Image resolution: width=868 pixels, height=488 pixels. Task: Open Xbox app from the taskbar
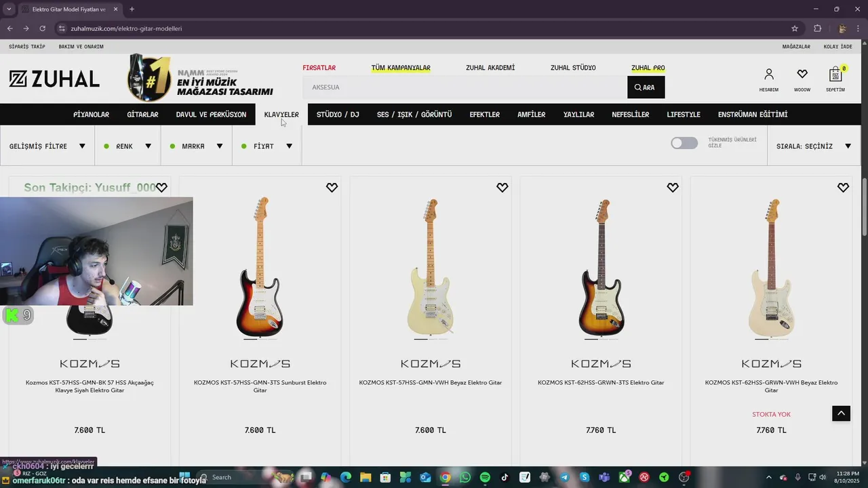click(624, 477)
